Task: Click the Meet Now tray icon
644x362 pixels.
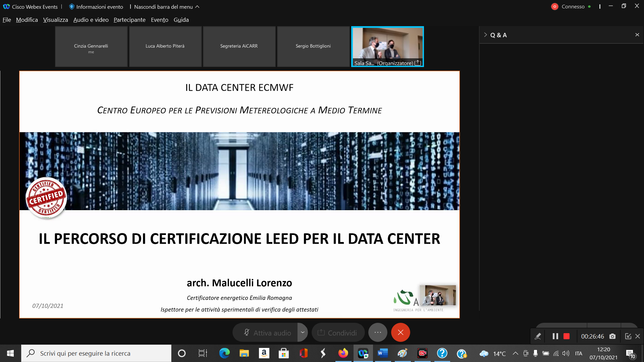Action: click(x=526, y=353)
